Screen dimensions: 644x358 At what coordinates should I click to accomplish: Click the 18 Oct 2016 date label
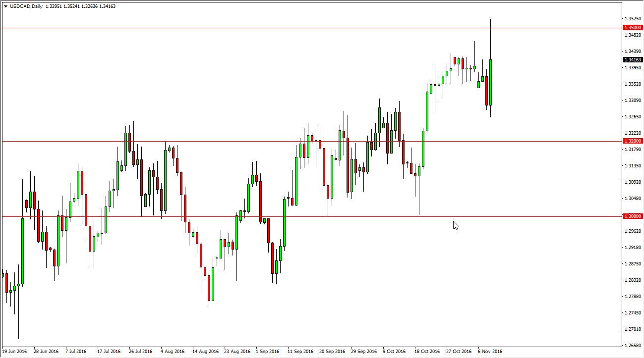click(x=427, y=352)
